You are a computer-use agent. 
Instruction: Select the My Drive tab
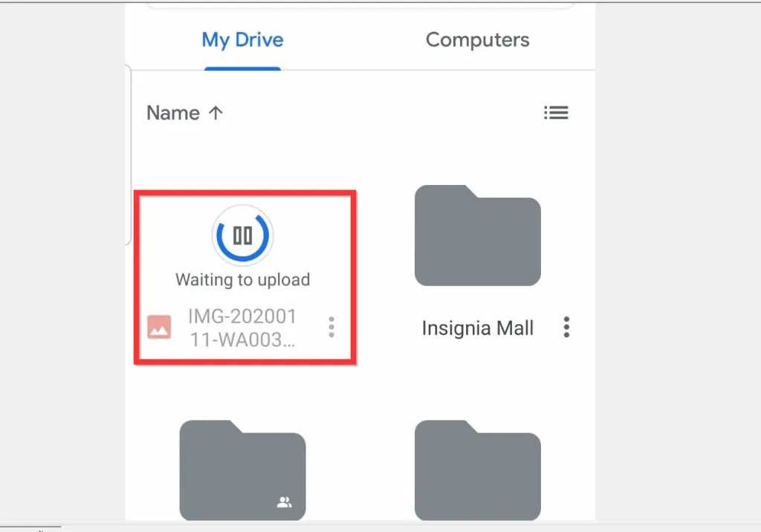pyautogui.click(x=242, y=40)
